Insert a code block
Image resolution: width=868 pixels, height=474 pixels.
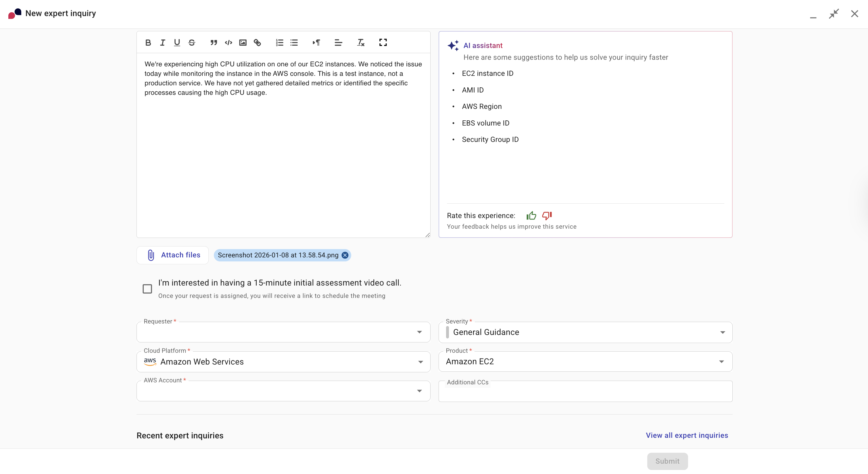pyautogui.click(x=228, y=43)
